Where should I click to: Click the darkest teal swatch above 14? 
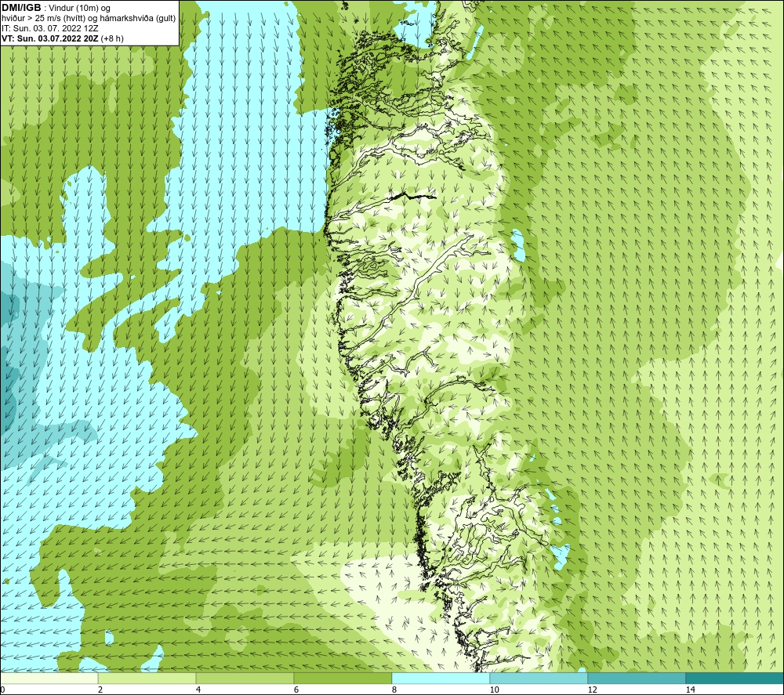735,678
